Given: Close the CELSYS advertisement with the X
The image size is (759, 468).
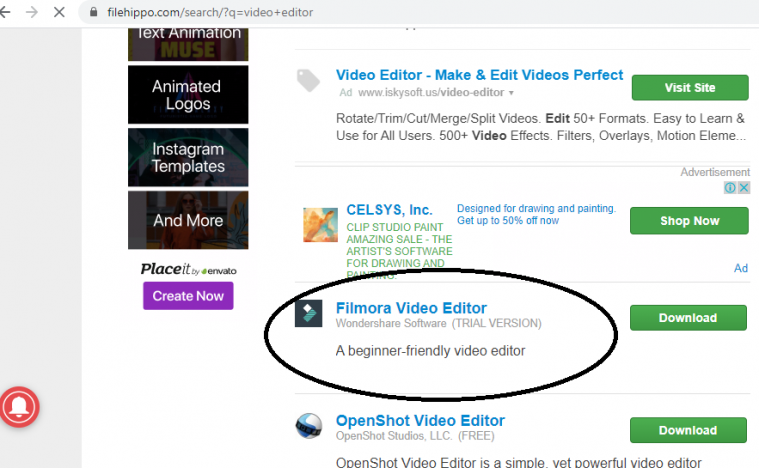Looking at the screenshot, I should point(744,187).
